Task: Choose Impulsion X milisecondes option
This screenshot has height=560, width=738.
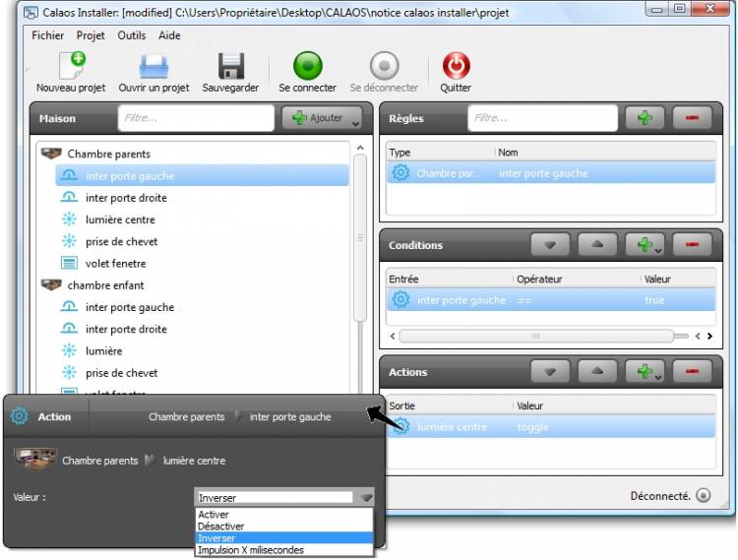Action: point(284,549)
